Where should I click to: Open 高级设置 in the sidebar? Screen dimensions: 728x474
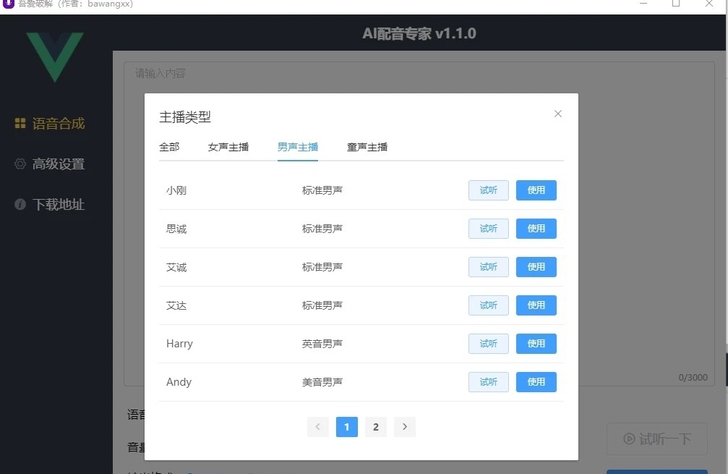pos(50,164)
